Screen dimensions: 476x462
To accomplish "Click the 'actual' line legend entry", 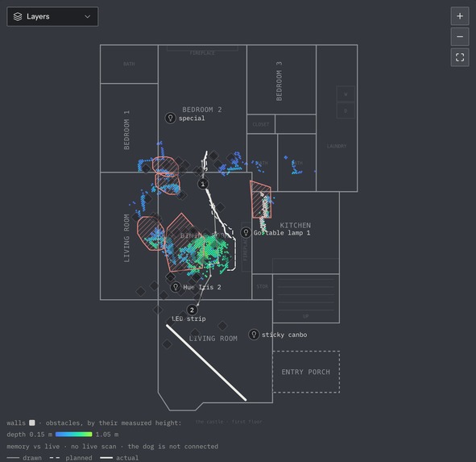I will point(119,458).
